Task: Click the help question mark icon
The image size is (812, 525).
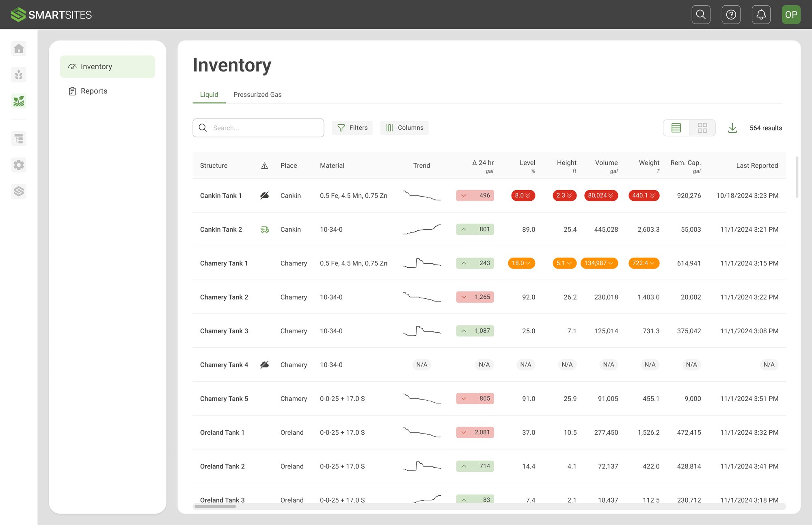Action: 731,15
